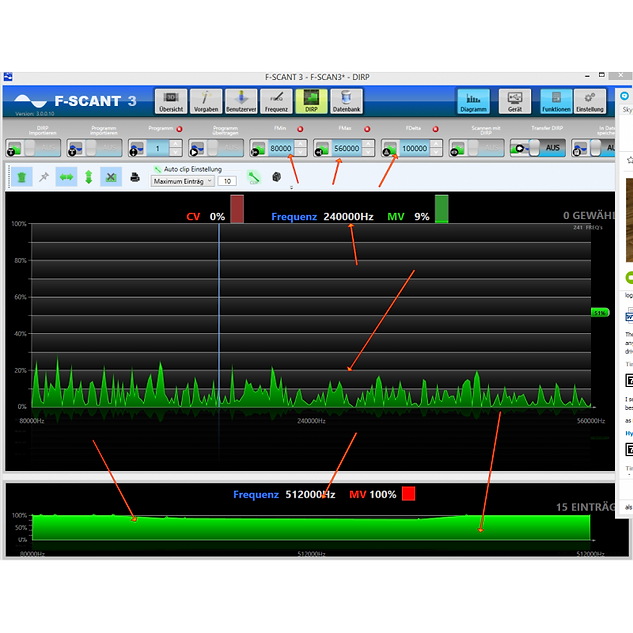Click the green 51% threshold slider handle
The height and width of the screenshot is (633, 633).
point(600,312)
